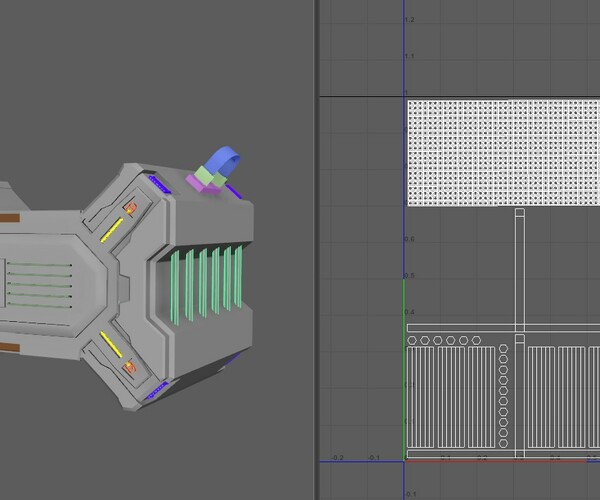Select the top hexagon in the vertical UV column
600x500 pixels.
(503, 348)
